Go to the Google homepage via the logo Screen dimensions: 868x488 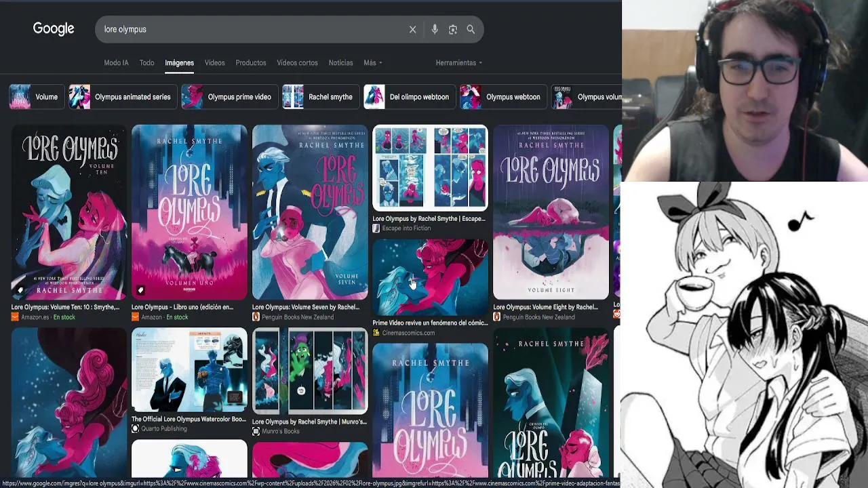(54, 28)
